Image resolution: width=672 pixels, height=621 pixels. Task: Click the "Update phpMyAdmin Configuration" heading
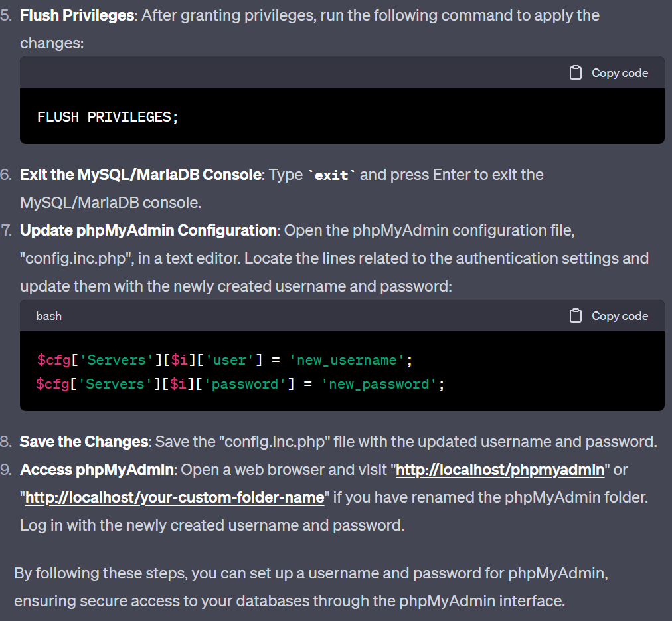point(148,230)
